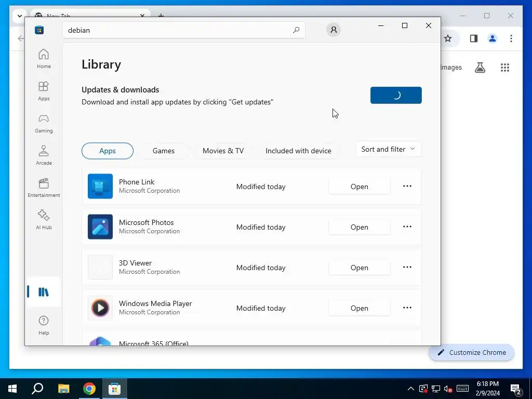Open the user account profile icon
The width and height of the screenshot is (532, 399).
tap(334, 30)
